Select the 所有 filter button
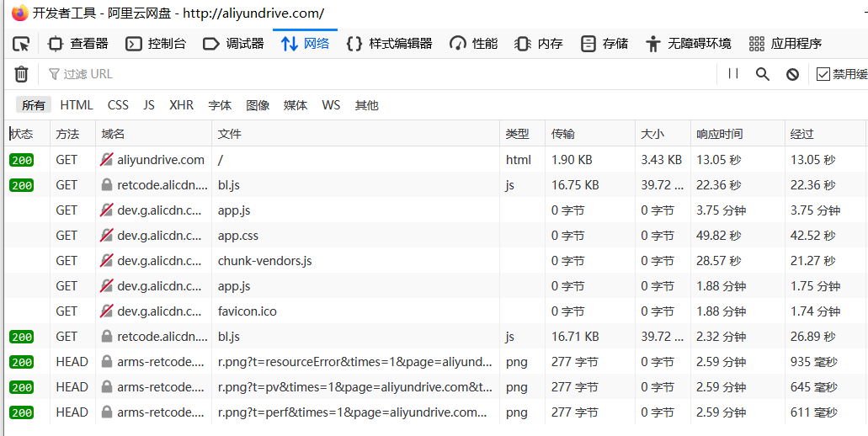 point(33,105)
